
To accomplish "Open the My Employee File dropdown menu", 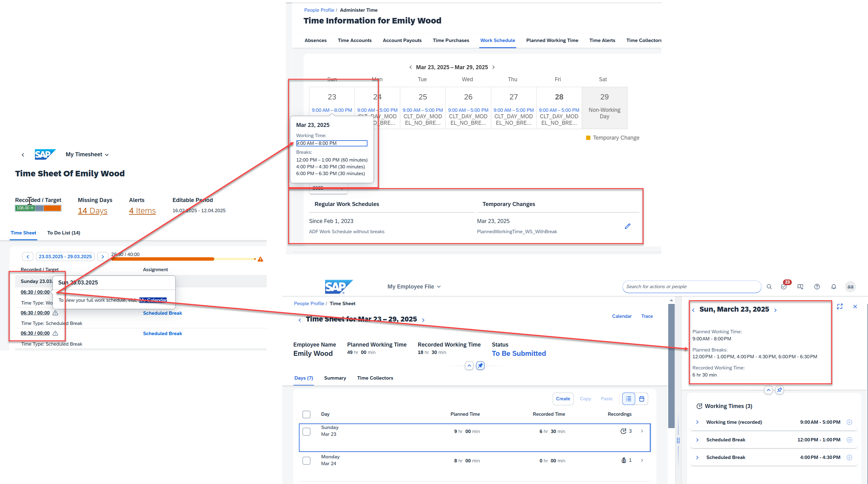I will pos(414,287).
